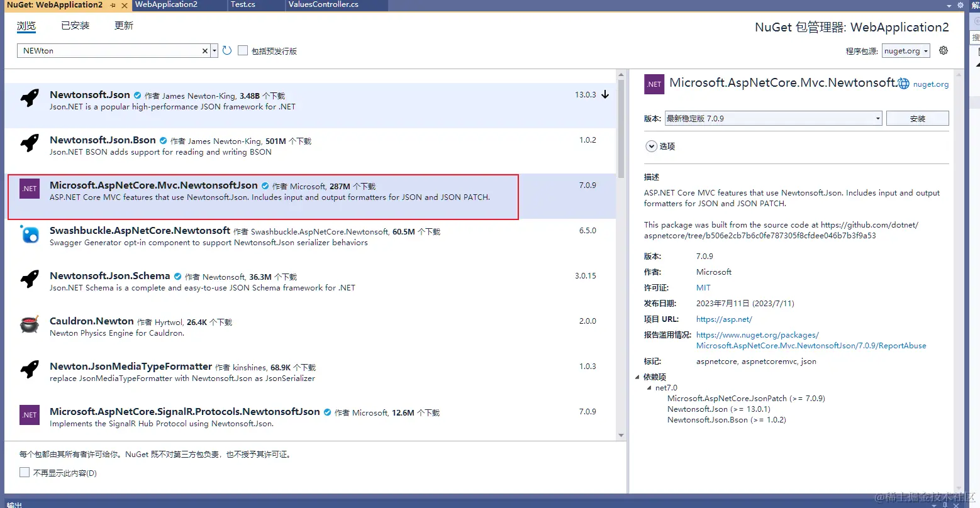Select the Cauldron.Newton package name
The height and width of the screenshot is (508, 980).
92,321
